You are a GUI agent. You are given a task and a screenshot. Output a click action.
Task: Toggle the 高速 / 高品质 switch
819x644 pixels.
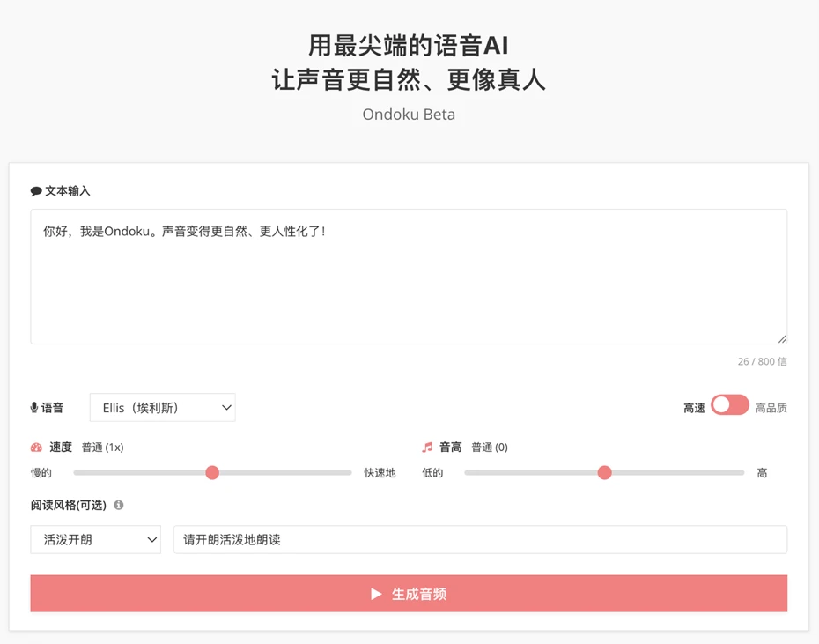click(x=730, y=405)
